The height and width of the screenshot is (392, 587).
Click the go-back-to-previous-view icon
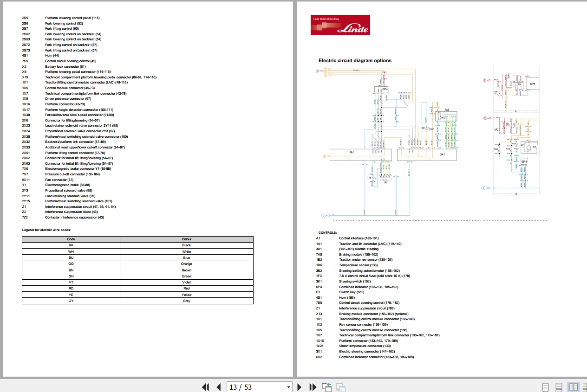[327, 387]
